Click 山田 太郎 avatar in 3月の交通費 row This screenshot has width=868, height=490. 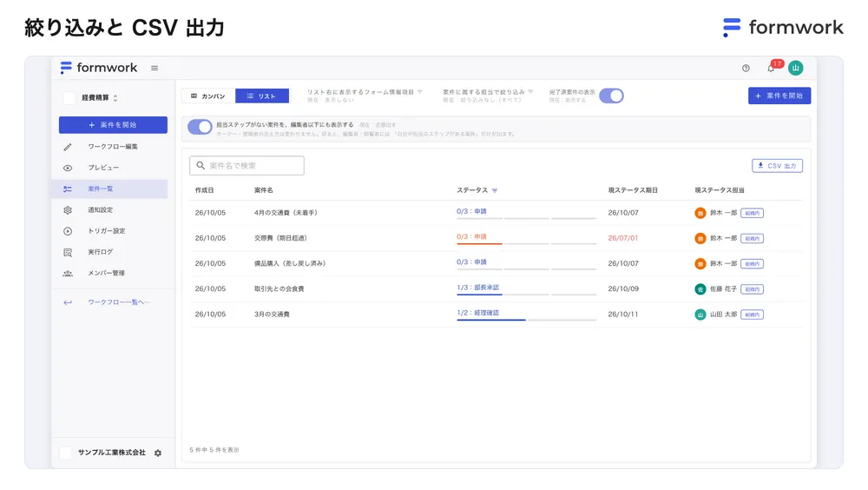[700, 315]
